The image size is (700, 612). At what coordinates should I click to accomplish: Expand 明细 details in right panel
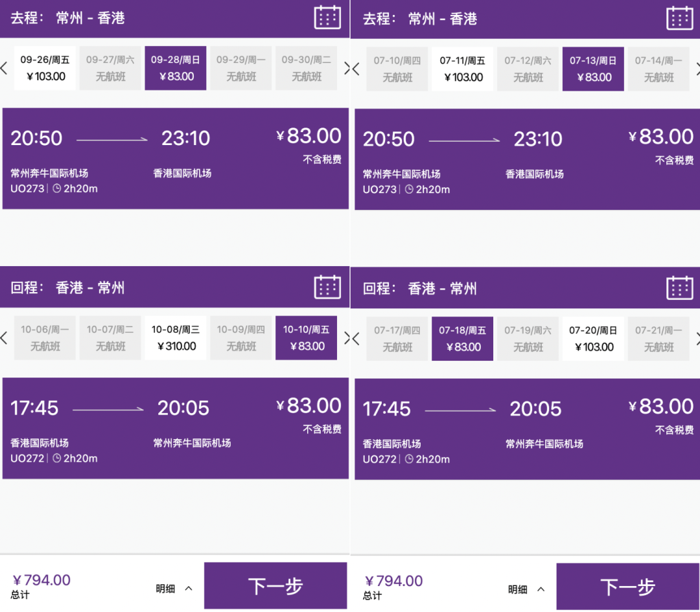click(526, 590)
